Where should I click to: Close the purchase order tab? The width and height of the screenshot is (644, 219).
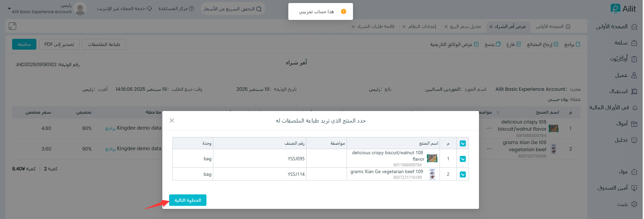[491, 27]
